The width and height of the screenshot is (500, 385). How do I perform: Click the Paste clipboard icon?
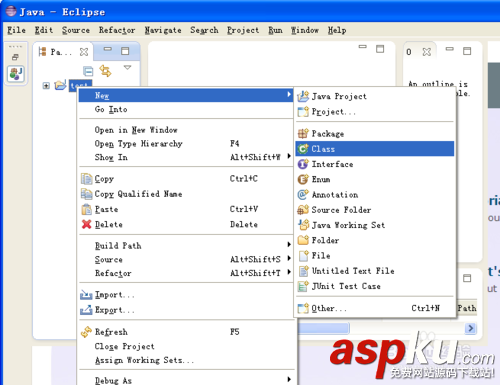(87, 209)
